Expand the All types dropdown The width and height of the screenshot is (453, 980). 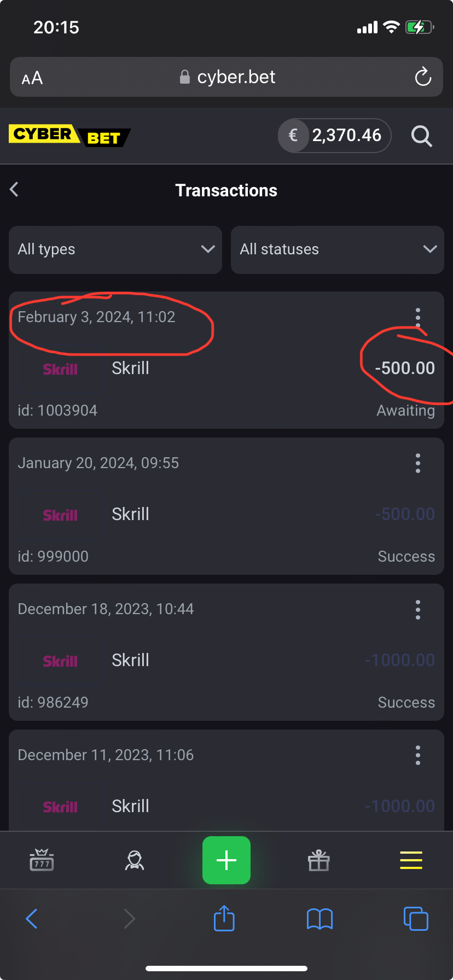115,249
